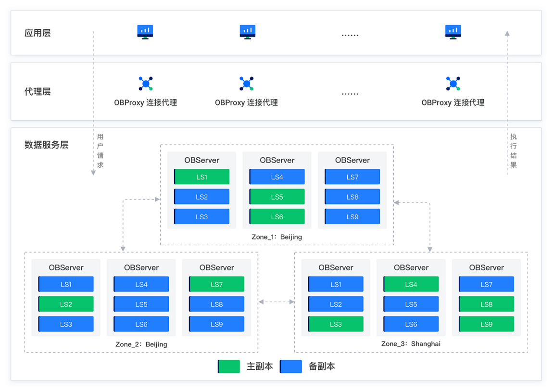Select green LS4 block in Zone_3 Shanghai
554x392 pixels.
[411, 284]
